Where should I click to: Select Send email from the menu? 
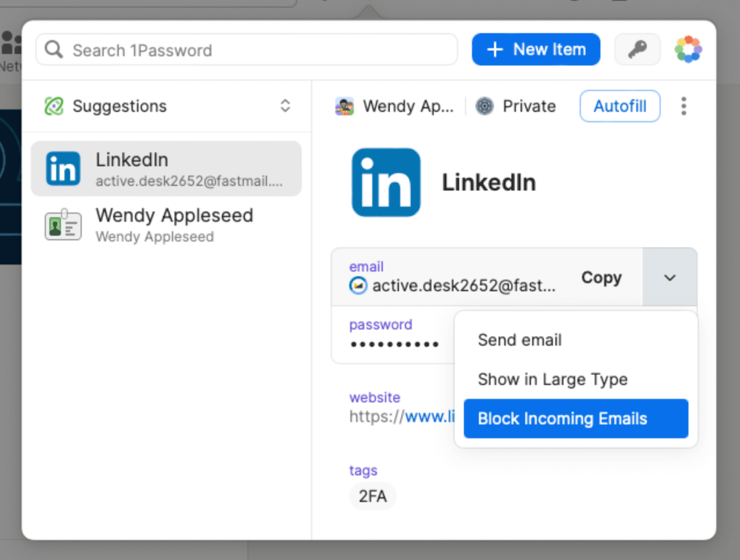(519, 340)
